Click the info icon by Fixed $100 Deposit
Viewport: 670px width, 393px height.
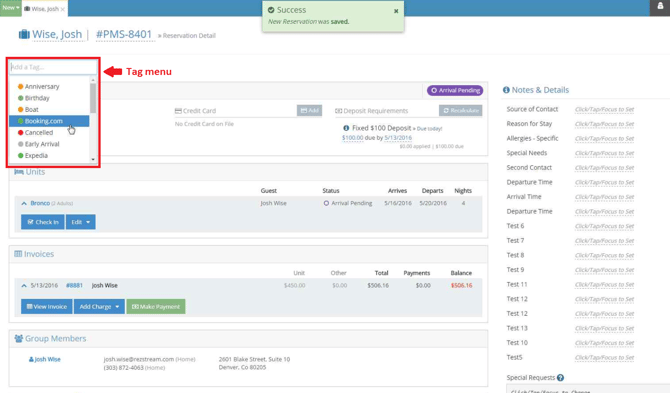click(346, 128)
